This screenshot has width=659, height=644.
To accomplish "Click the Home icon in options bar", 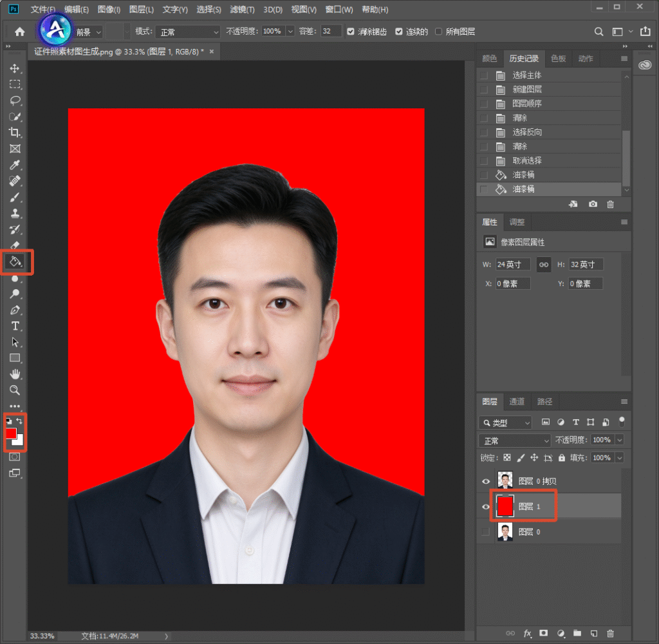I will [20, 32].
